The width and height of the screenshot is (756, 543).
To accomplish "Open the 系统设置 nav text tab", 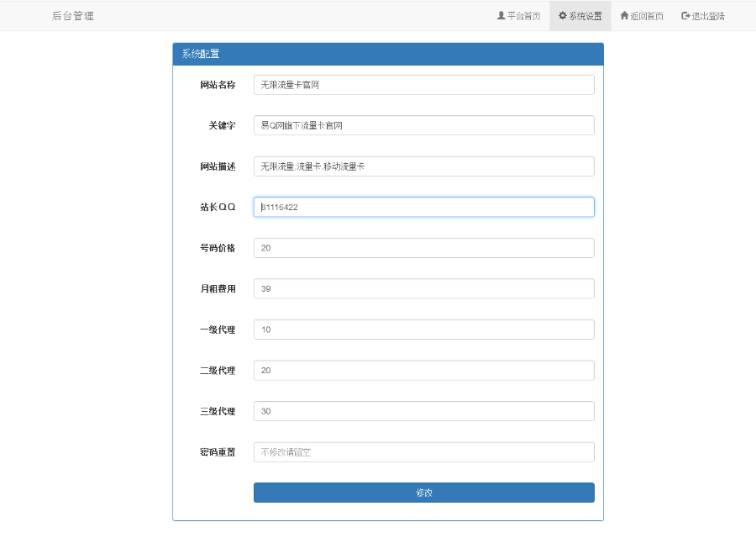I will tap(585, 16).
